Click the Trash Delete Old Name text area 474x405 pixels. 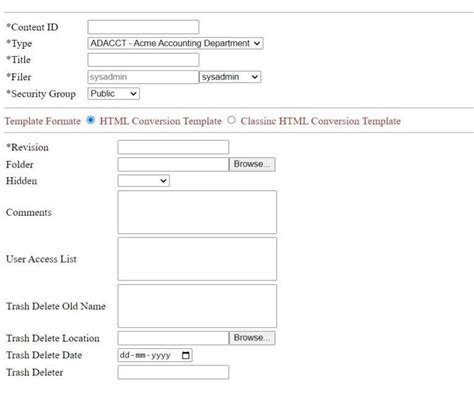pyautogui.click(x=197, y=306)
